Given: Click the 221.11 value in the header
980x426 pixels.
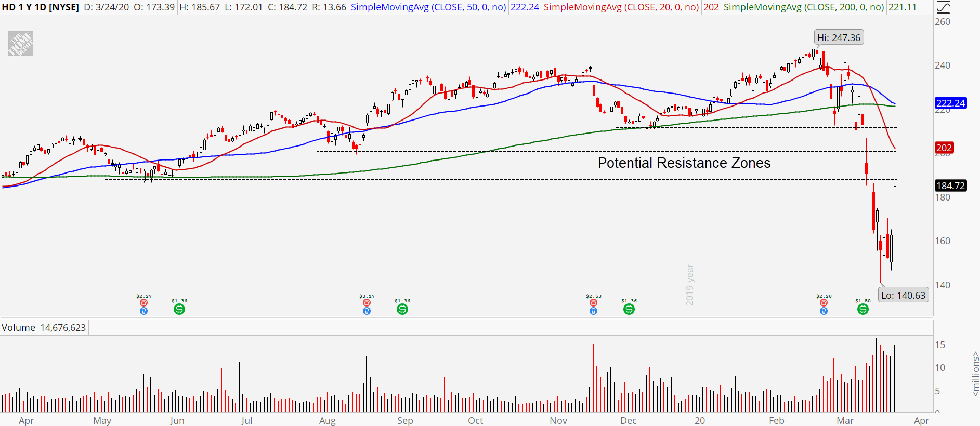Looking at the screenshot, I should click(903, 7).
